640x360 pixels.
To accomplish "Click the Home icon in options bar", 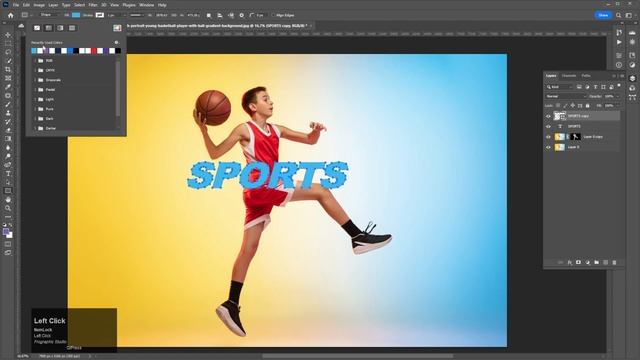I will click(11, 15).
